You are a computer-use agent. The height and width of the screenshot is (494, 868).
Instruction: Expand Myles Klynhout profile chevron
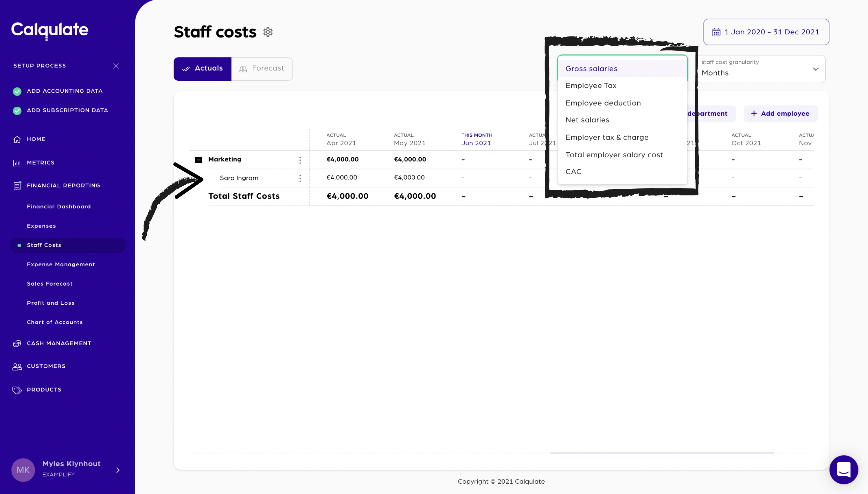[x=118, y=470]
